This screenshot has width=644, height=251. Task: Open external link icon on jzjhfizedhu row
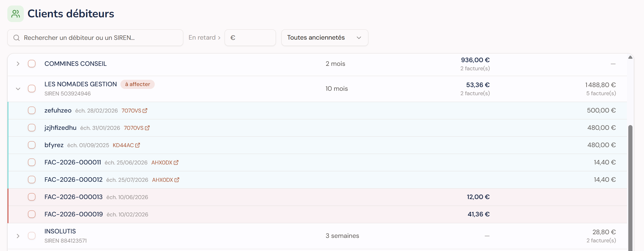147,128
